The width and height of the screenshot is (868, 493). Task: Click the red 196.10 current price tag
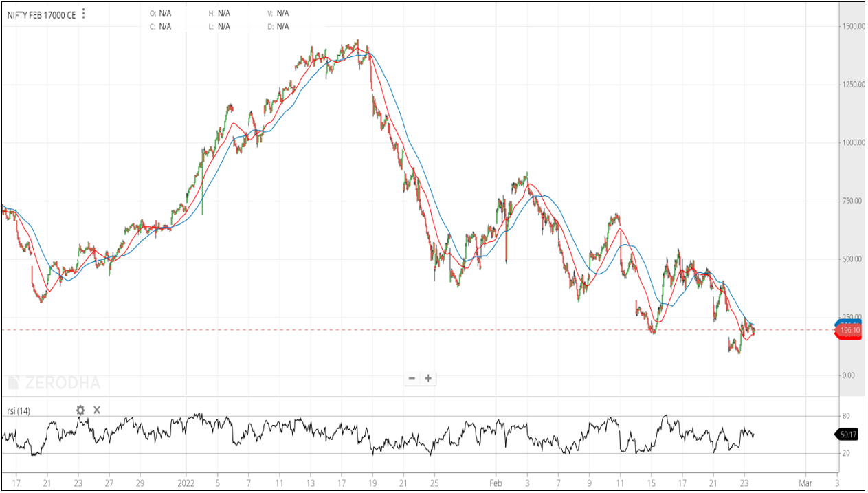[x=848, y=331]
